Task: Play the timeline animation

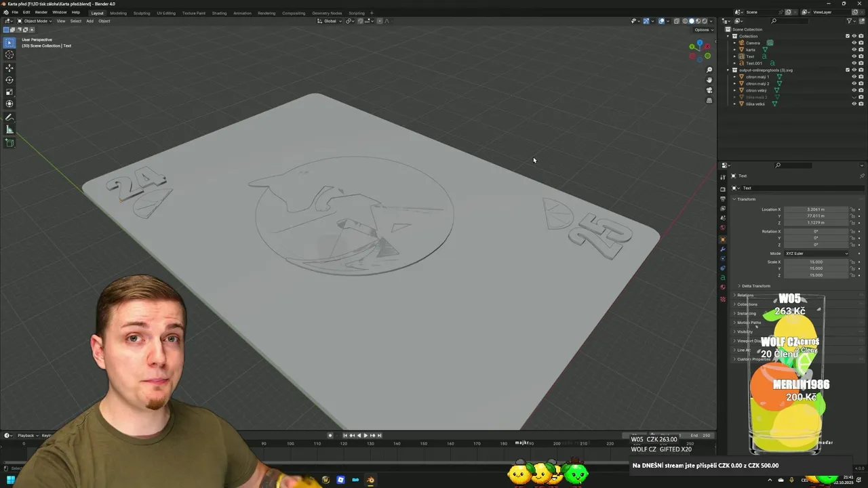Action: (366, 435)
